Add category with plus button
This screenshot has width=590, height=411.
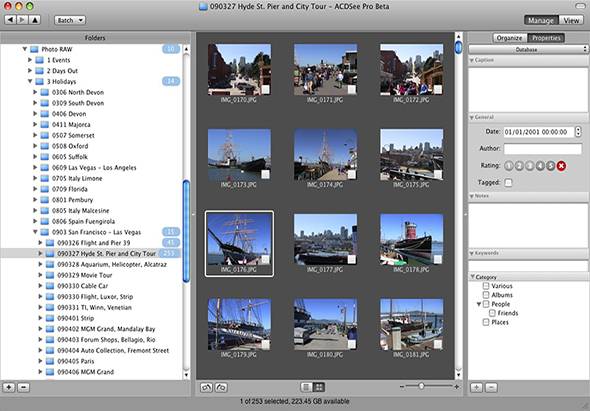pyautogui.click(x=476, y=387)
